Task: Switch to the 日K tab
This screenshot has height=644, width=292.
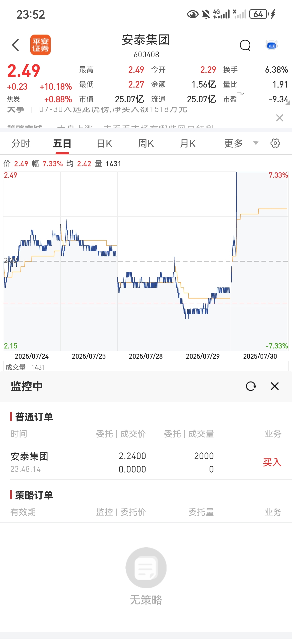Action: [104, 143]
